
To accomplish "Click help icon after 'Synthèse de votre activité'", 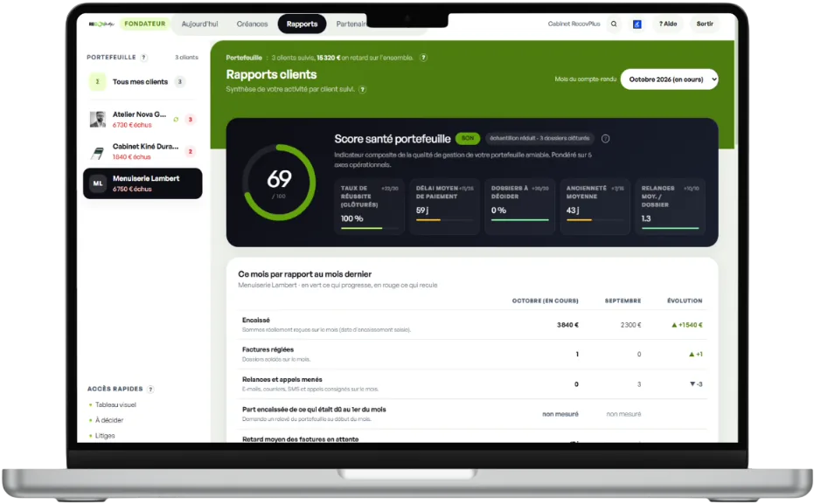I will click(362, 89).
